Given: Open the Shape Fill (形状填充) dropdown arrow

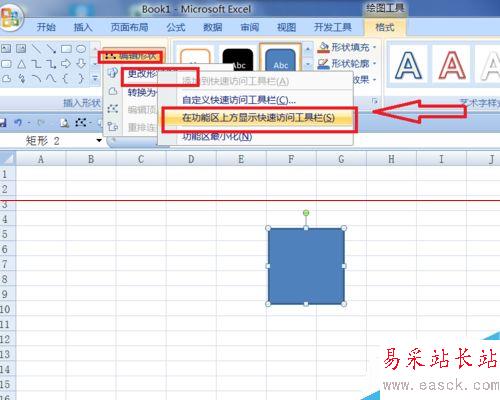Looking at the screenshot, I should click(374, 47).
